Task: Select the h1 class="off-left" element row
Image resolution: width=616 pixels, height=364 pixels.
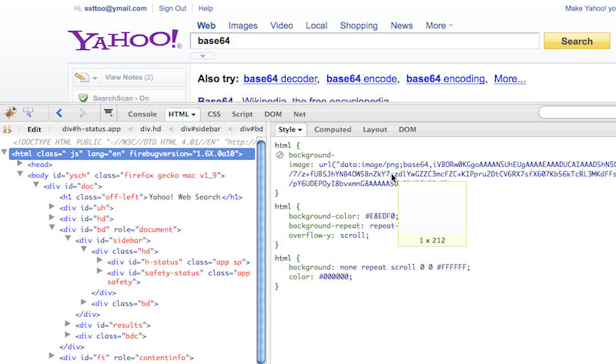Action: 151,197
